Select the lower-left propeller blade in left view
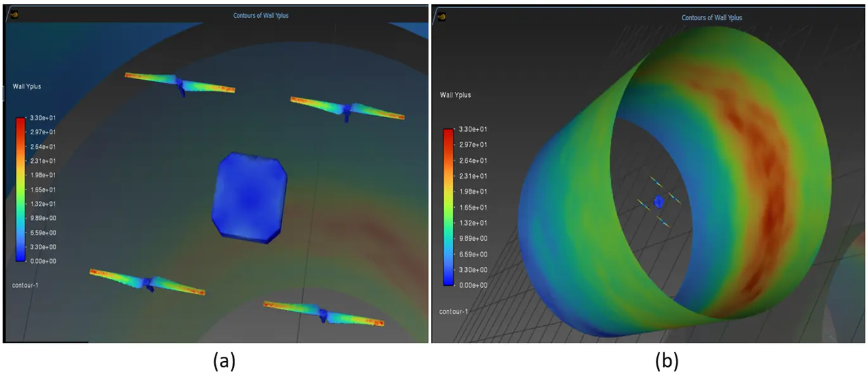 click(x=147, y=283)
